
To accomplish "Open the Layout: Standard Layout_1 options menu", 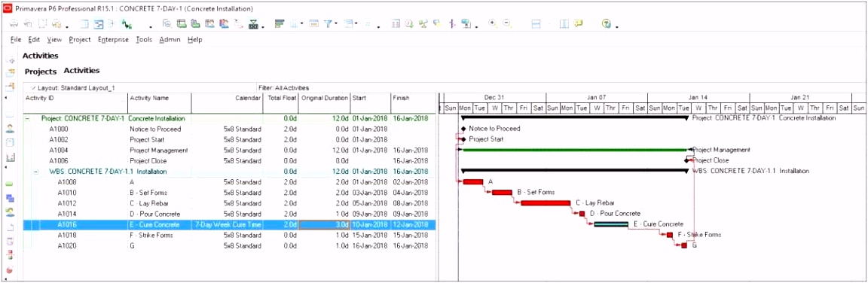I will [73, 88].
